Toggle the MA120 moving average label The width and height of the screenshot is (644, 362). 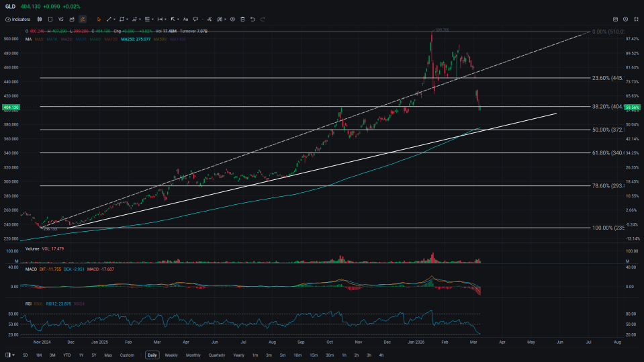(x=111, y=40)
